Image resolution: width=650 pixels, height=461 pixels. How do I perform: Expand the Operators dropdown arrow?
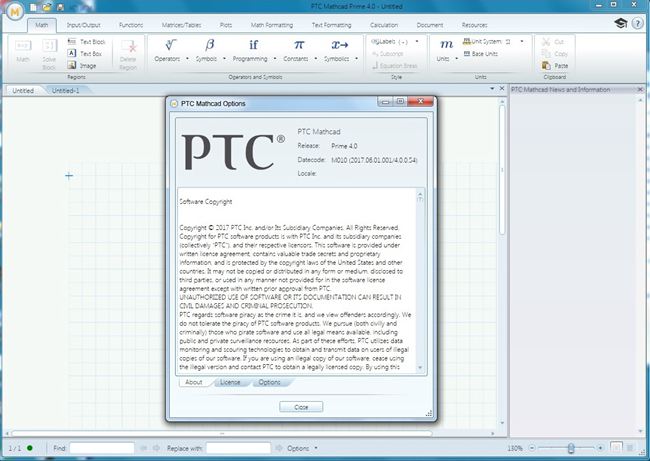click(187, 59)
